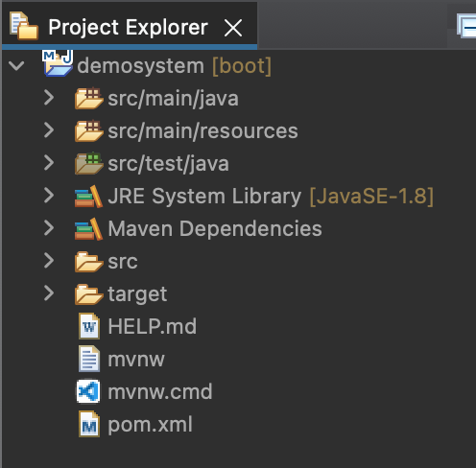Select src/main/java entry

(174, 99)
